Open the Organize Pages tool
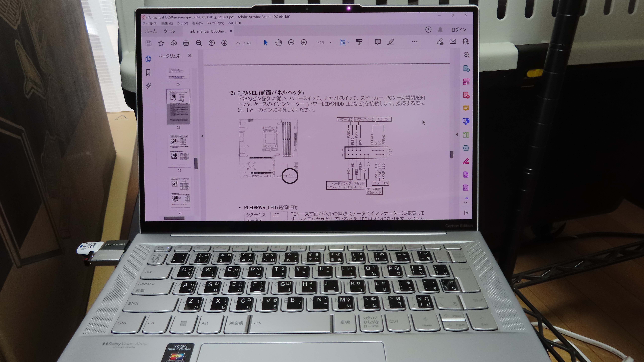644x362 pixels. [x=466, y=135]
